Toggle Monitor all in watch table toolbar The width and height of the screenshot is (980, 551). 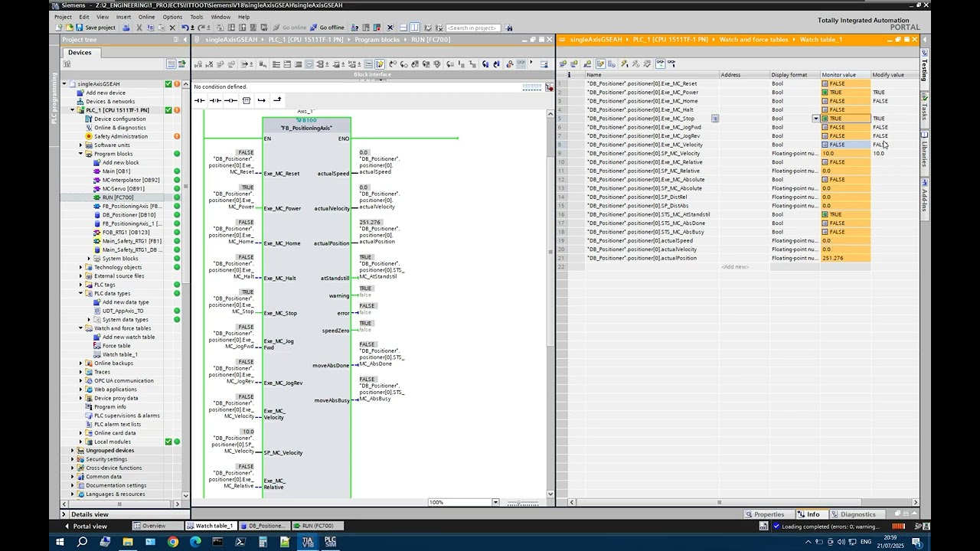661,64
